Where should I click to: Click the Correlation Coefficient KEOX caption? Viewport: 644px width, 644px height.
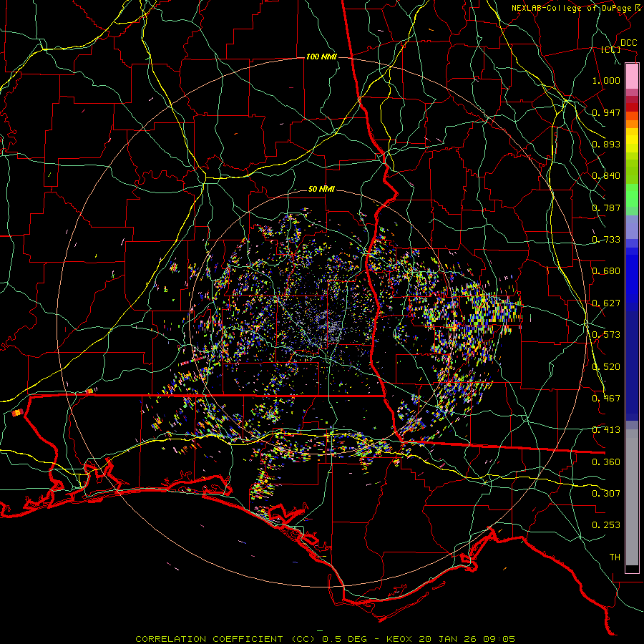pos(325,639)
